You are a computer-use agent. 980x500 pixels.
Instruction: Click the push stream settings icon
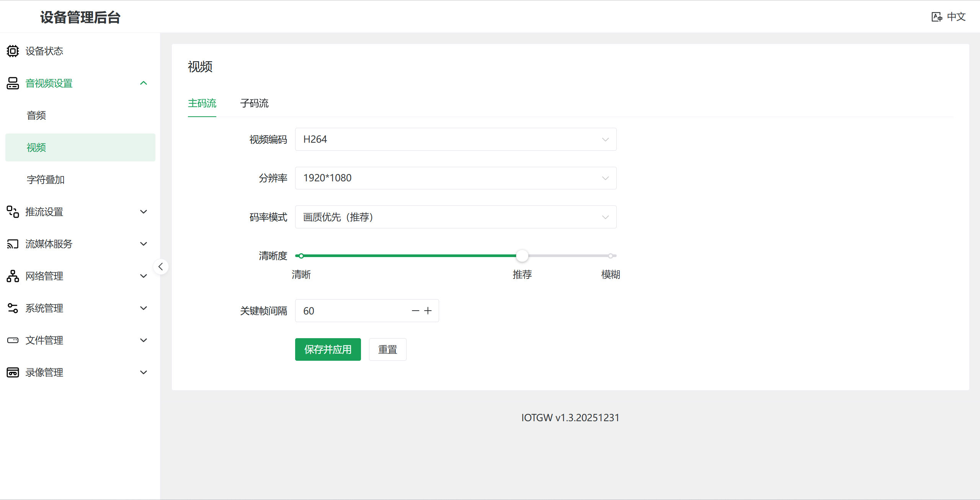point(13,212)
